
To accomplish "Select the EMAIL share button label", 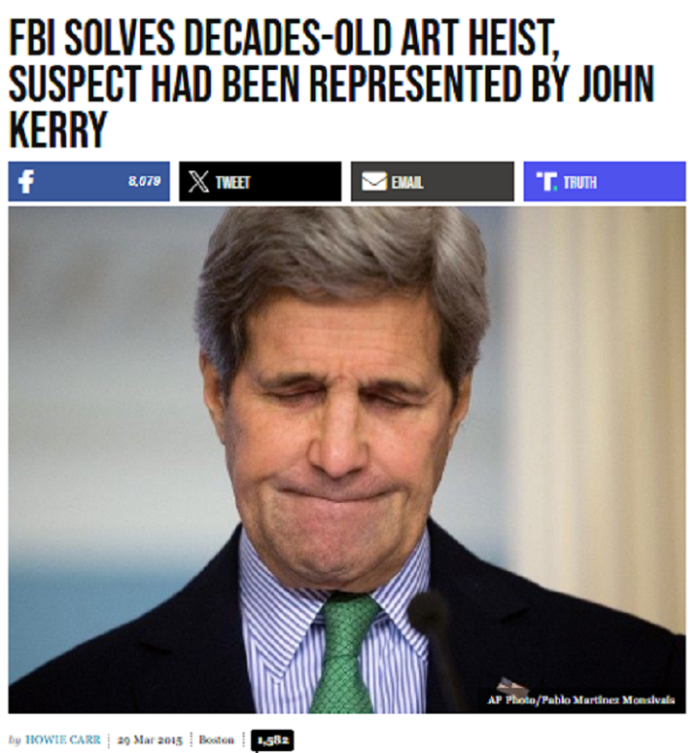I will click(407, 183).
